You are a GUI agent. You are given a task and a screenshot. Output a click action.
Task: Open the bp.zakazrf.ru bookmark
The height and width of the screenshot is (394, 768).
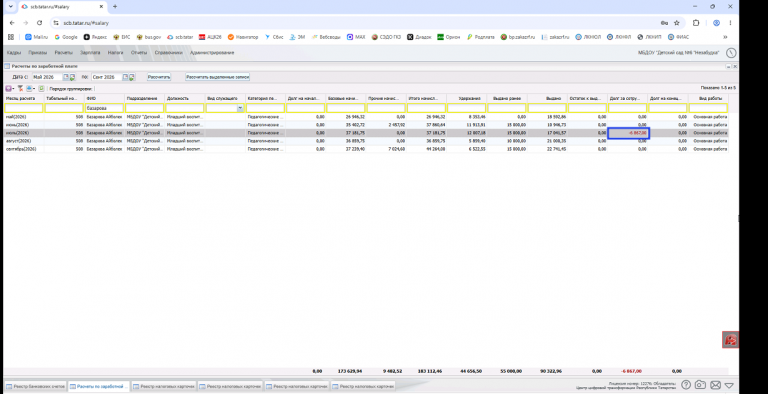[518, 37]
